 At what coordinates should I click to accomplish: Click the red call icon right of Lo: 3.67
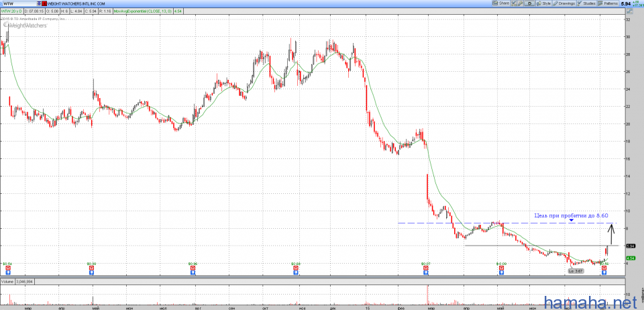point(604,267)
